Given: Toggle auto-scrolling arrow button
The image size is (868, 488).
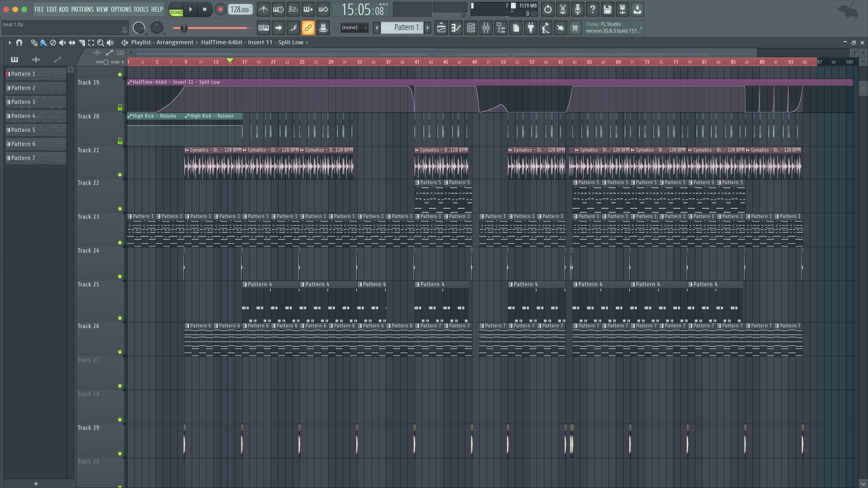Looking at the screenshot, I should 278,28.
